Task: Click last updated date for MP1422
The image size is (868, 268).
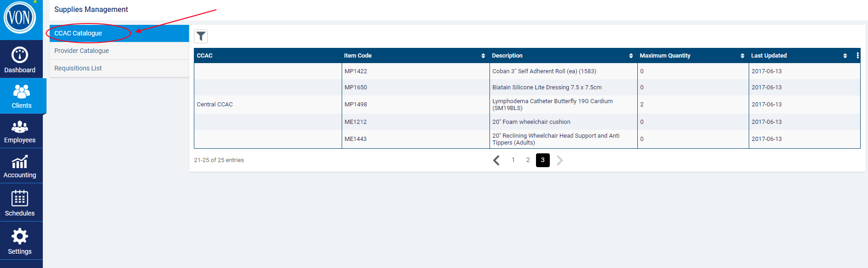Action: (767, 71)
